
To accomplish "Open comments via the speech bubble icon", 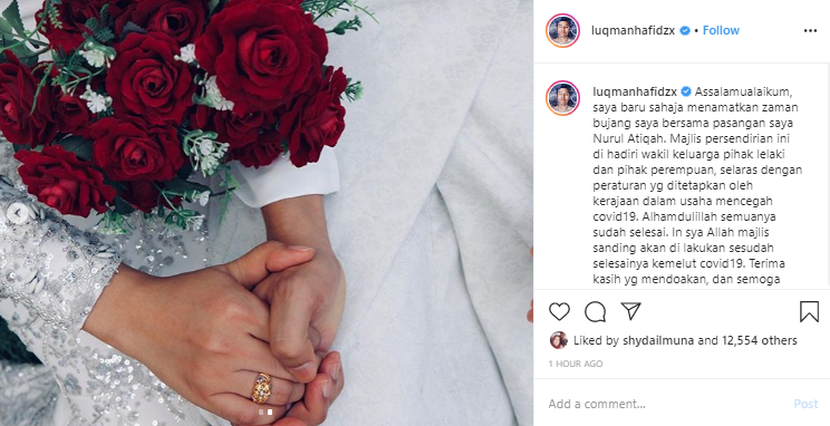I will (595, 312).
